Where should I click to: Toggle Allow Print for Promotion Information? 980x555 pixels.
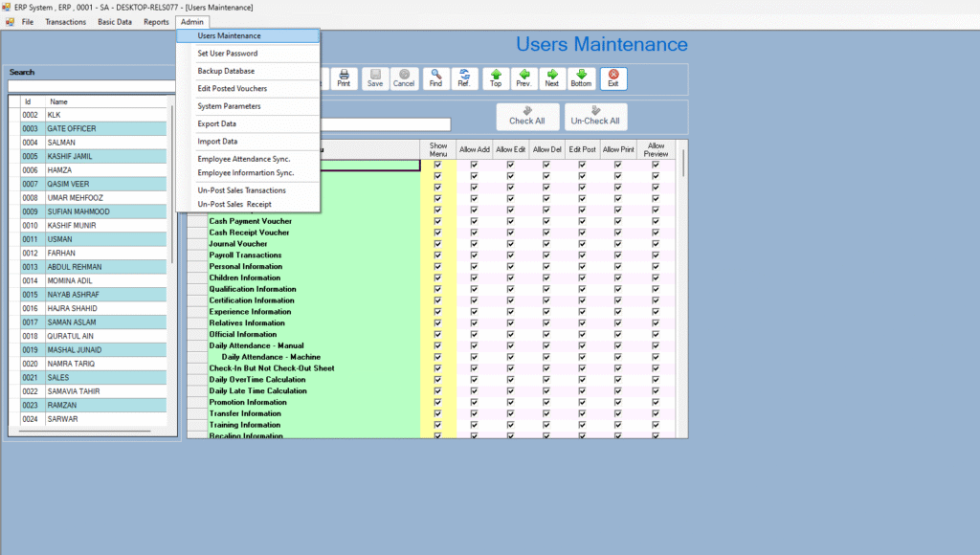click(618, 402)
